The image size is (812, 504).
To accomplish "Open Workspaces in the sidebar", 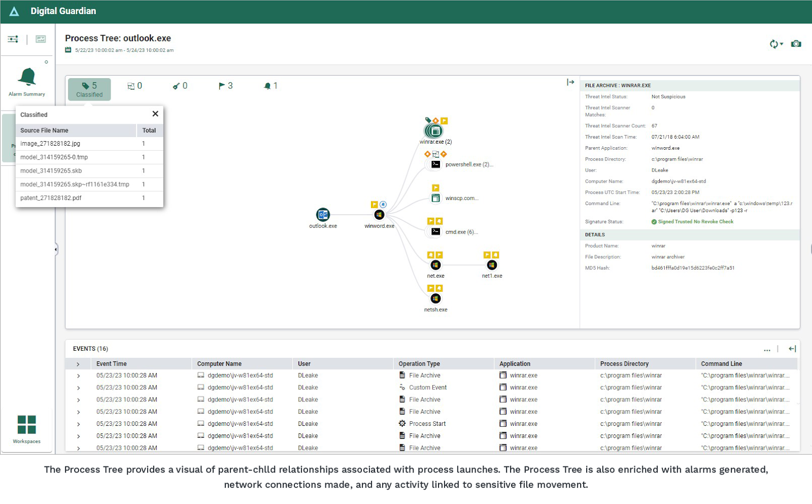I will (x=26, y=429).
